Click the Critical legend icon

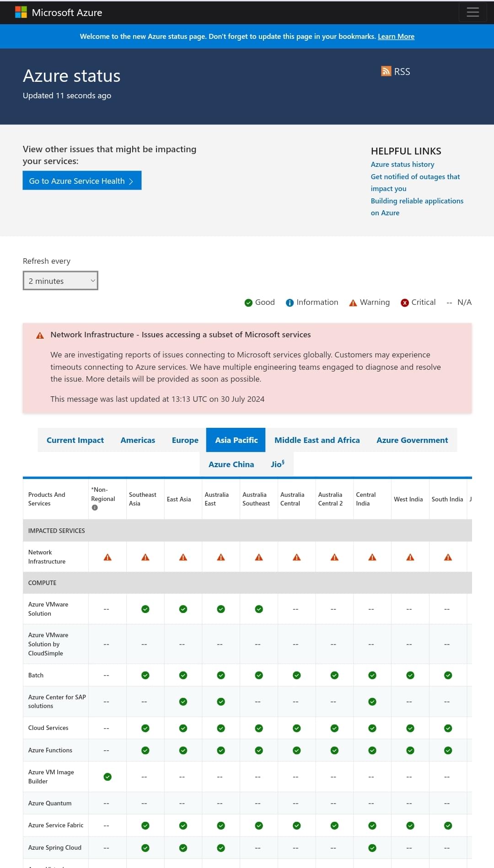tap(405, 303)
